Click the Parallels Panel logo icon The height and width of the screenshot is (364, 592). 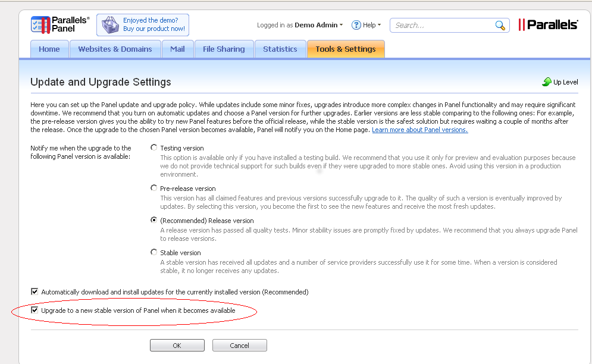tap(40, 25)
